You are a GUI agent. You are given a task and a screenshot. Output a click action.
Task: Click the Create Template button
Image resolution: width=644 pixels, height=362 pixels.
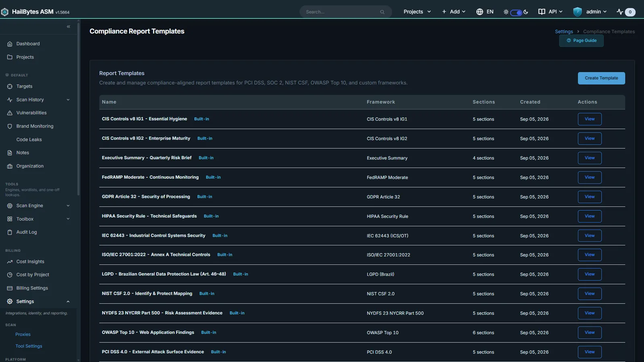601,78
